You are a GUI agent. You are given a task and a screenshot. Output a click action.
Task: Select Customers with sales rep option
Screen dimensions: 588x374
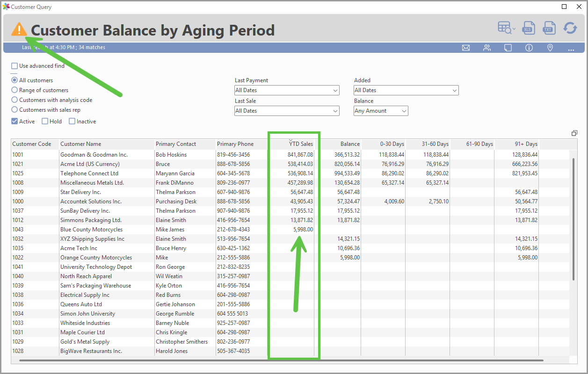(x=15, y=110)
